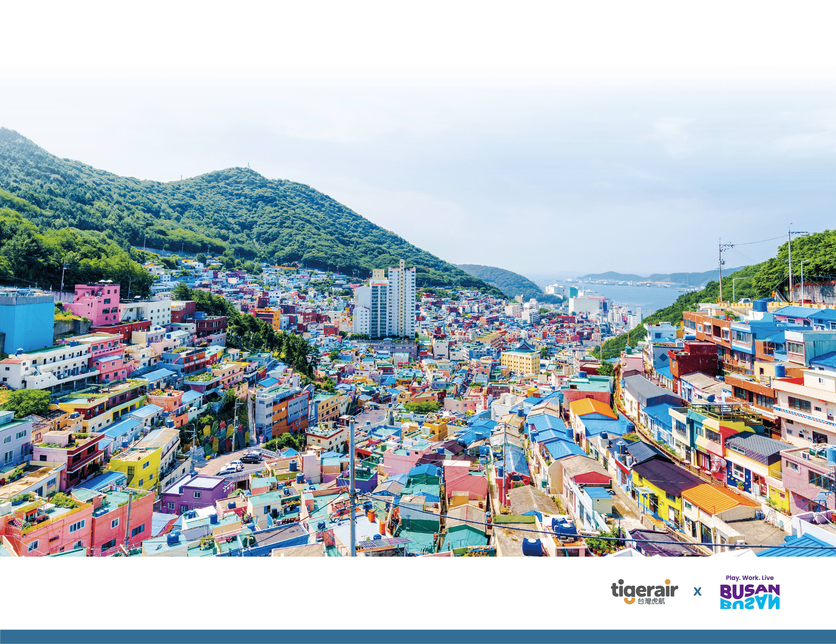Click the blue x between the logos

(x=697, y=592)
